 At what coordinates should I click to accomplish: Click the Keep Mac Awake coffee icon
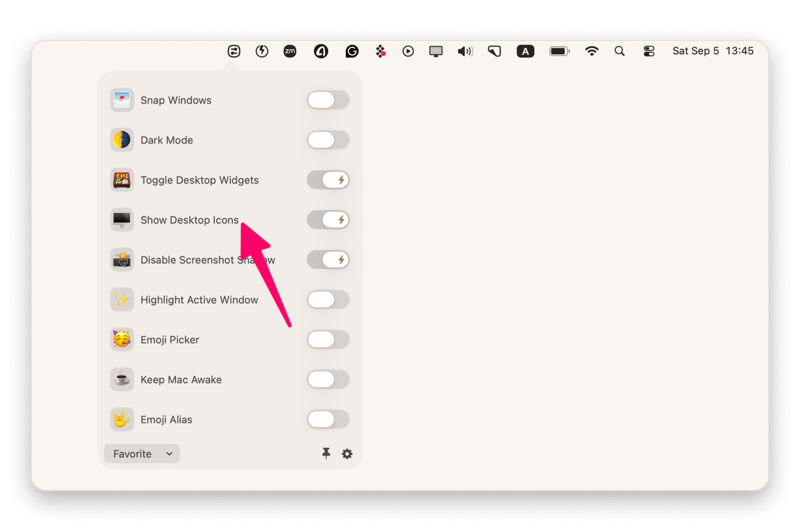[122, 379]
